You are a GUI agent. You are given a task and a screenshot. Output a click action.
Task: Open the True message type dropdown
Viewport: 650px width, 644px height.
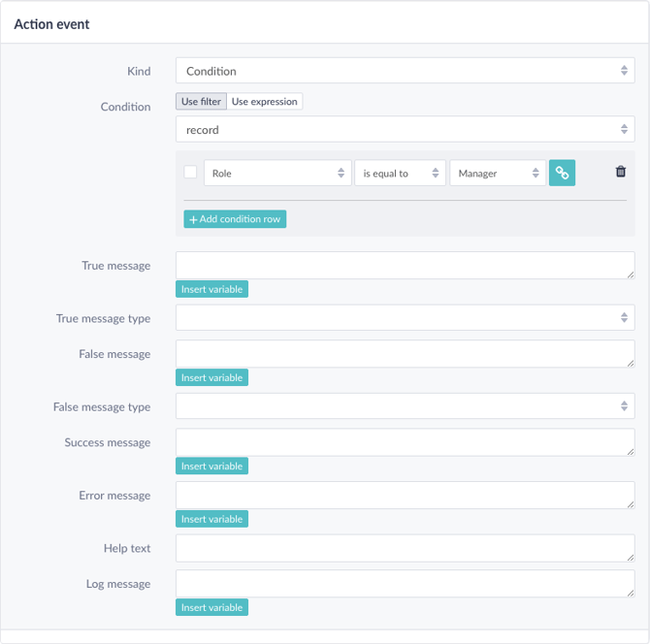pos(405,318)
